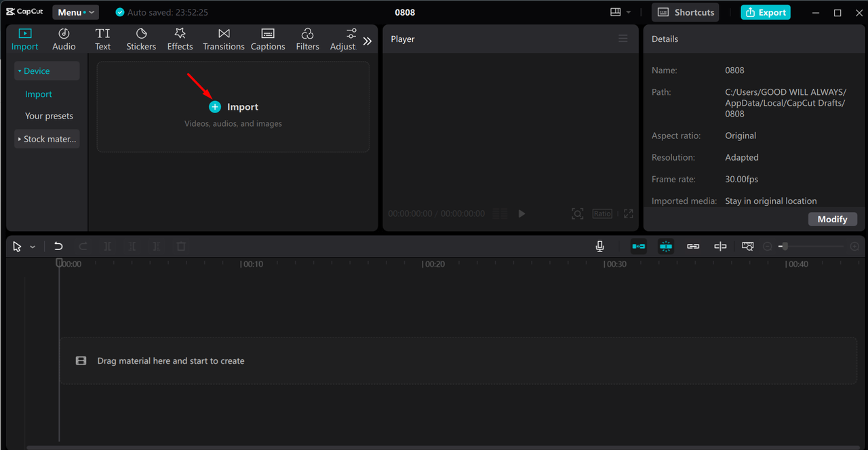Open the Player panel menu icon
868x450 pixels.
(623, 39)
